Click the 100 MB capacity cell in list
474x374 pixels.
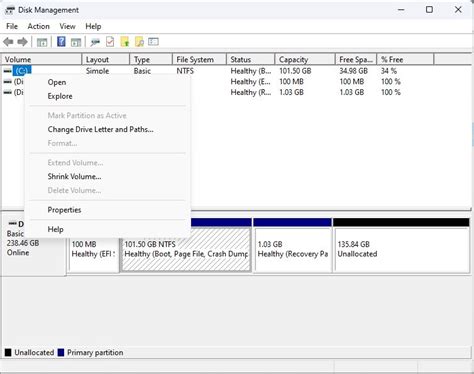click(291, 82)
